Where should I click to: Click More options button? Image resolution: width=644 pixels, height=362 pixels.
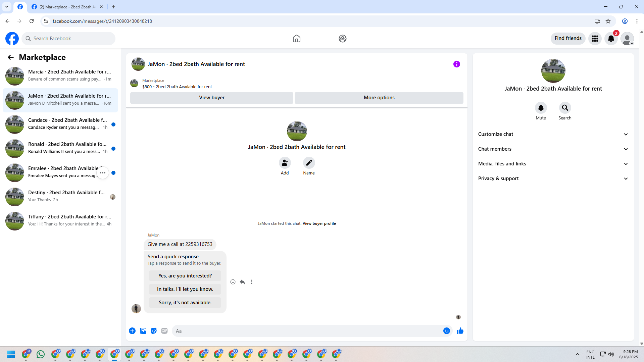pyautogui.click(x=379, y=98)
